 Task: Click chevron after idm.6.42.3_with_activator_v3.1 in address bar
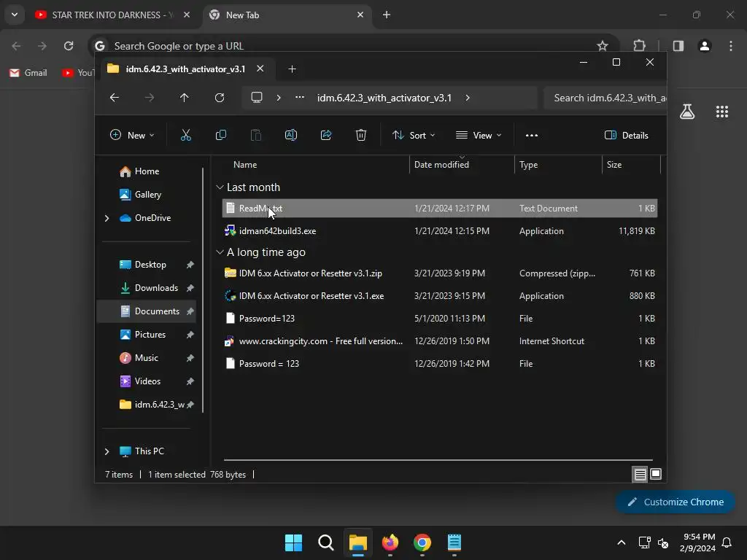pos(468,98)
